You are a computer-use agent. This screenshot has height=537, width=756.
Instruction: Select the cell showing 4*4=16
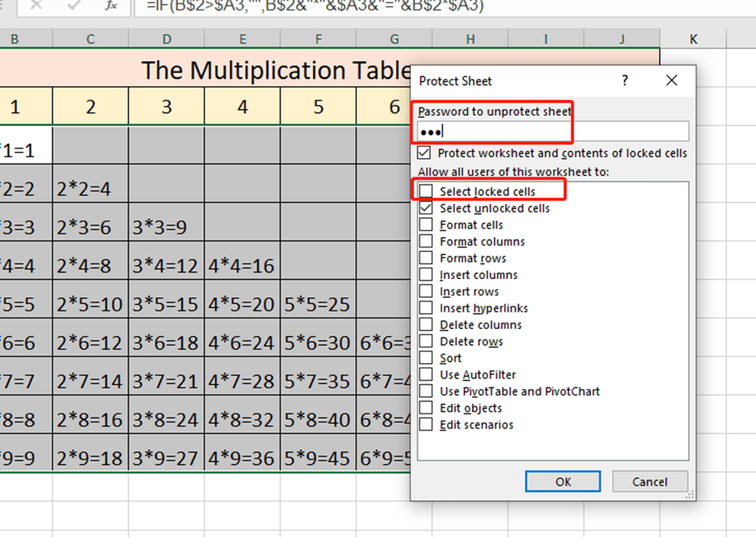tap(242, 261)
